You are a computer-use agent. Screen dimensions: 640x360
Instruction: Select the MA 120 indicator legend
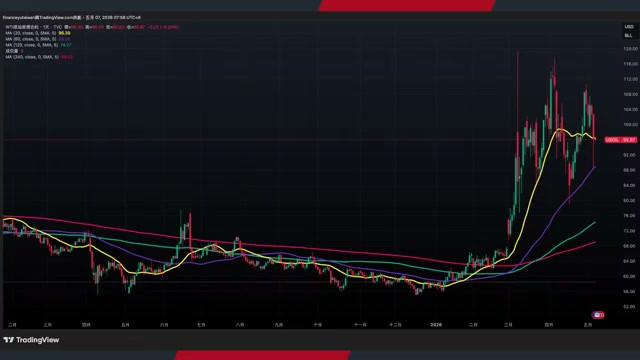pyautogui.click(x=32, y=45)
